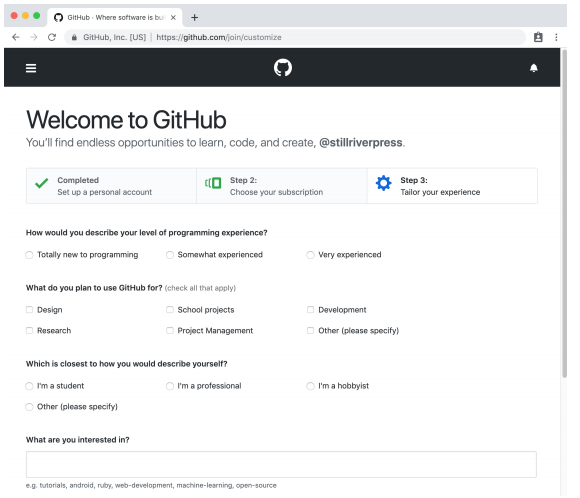
Task: Click the padlock site security icon
Action: click(x=75, y=37)
